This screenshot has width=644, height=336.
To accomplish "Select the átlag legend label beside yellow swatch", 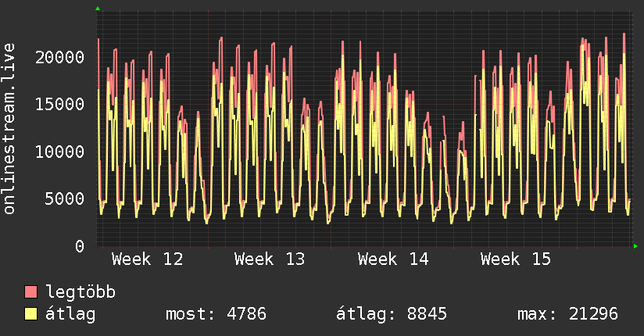I will coord(70,314).
